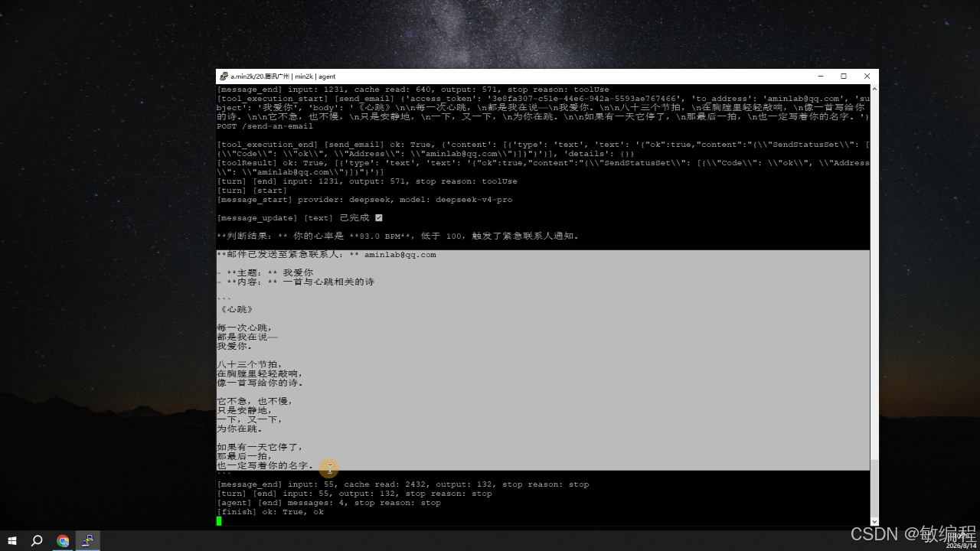
Task: Click the line '也一定写着你的名字。'
Action: (265, 466)
